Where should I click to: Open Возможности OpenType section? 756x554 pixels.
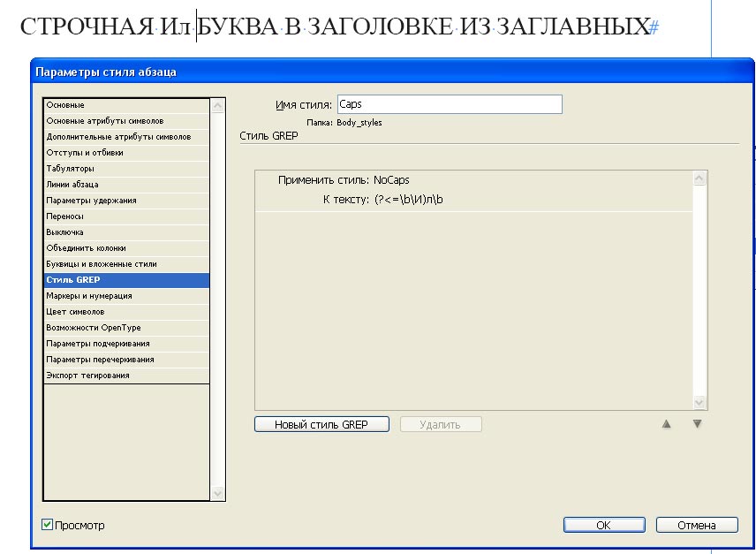tap(127, 328)
